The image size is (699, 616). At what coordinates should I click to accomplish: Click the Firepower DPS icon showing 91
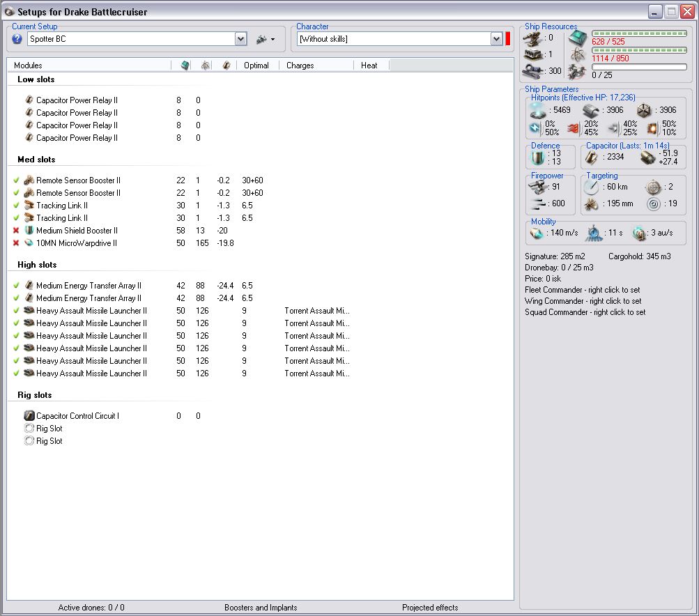click(539, 187)
